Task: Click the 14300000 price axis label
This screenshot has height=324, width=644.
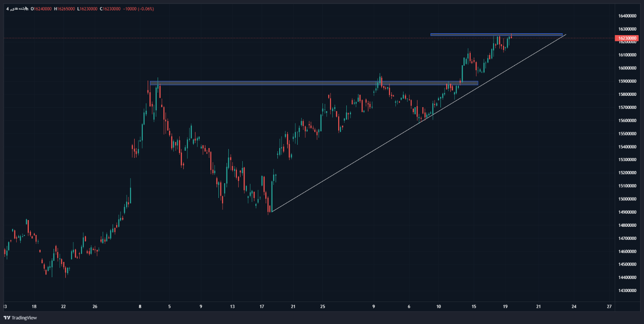Action: [x=627, y=291]
